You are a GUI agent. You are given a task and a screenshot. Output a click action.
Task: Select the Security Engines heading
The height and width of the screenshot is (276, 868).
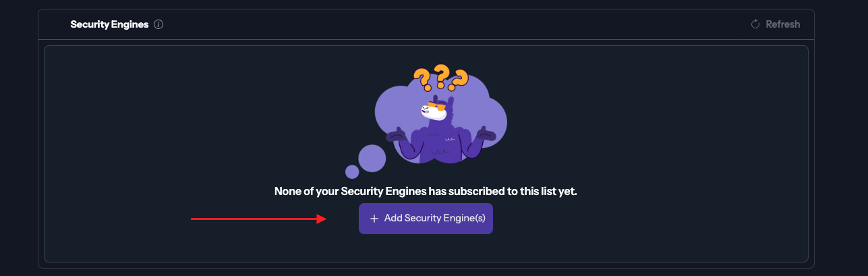109,24
